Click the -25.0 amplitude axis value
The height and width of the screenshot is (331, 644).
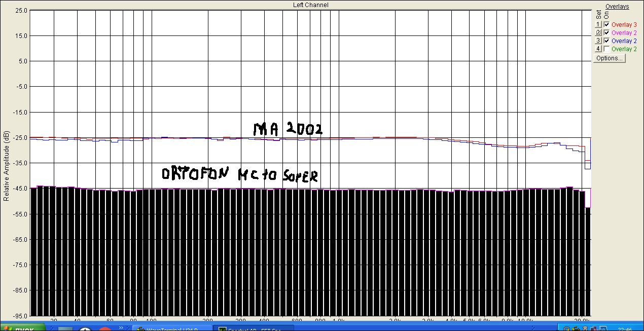point(20,138)
